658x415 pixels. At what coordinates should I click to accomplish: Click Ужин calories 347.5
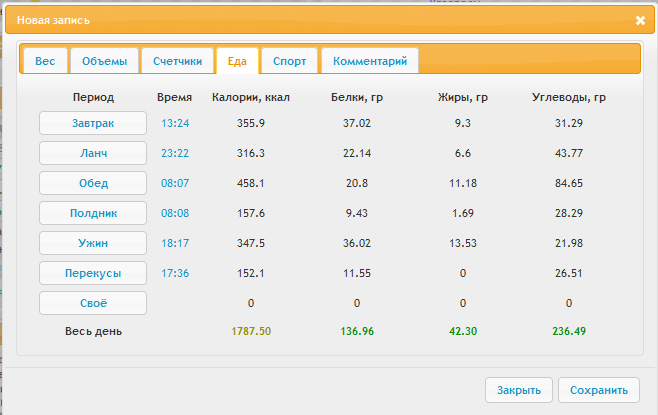pyautogui.click(x=251, y=243)
